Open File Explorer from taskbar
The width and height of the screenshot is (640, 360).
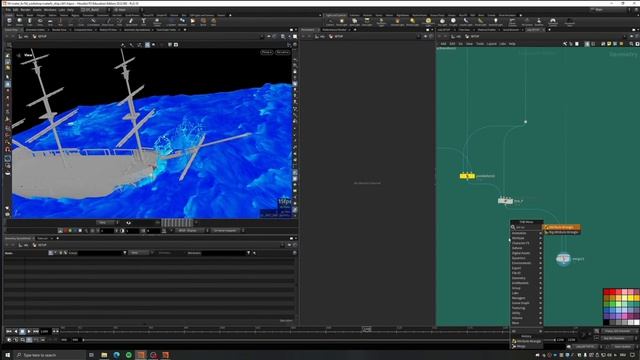coord(104,355)
